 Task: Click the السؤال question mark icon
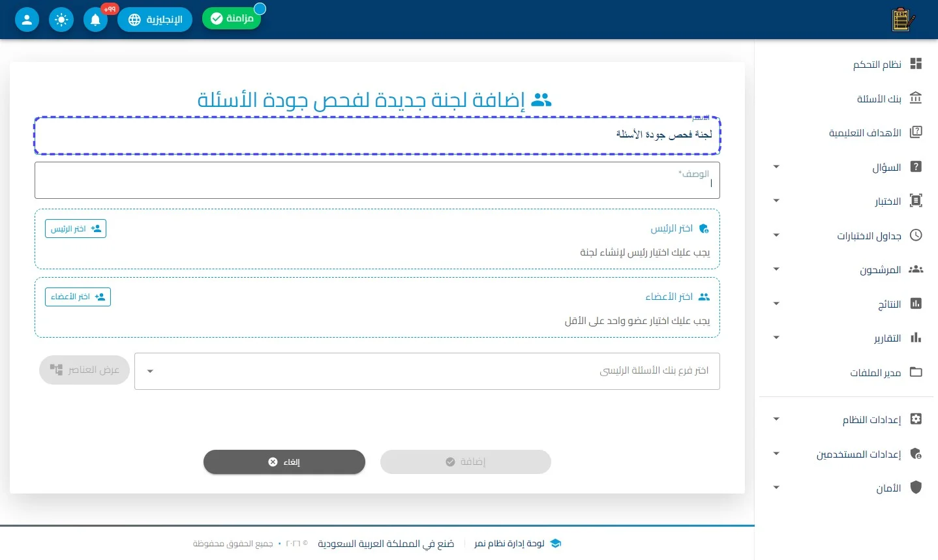pyautogui.click(x=916, y=167)
